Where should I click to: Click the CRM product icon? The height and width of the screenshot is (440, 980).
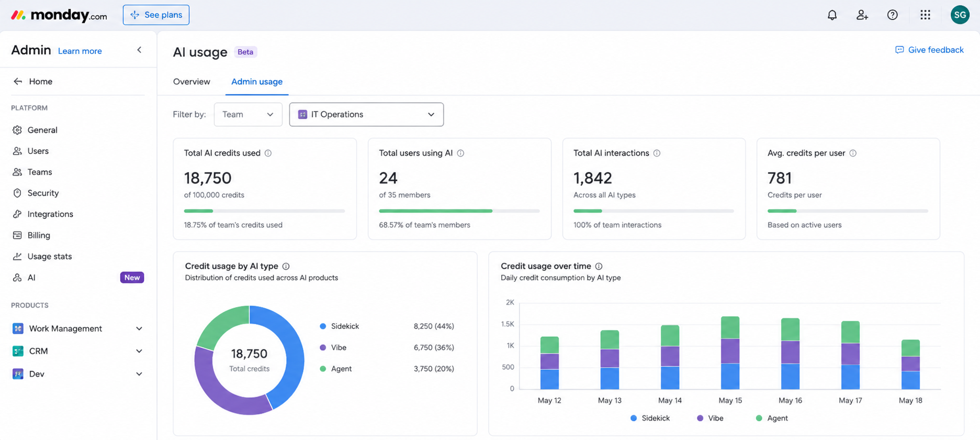pyautogui.click(x=18, y=351)
